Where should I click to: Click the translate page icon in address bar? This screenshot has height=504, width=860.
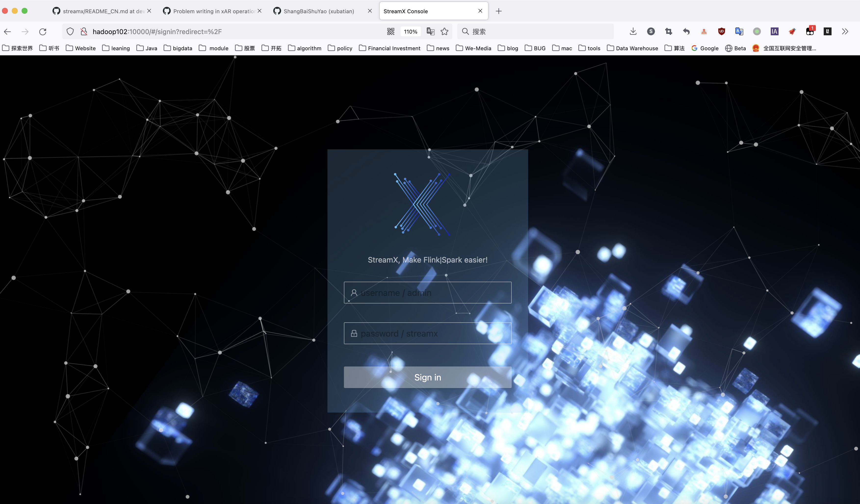(430, 32)
